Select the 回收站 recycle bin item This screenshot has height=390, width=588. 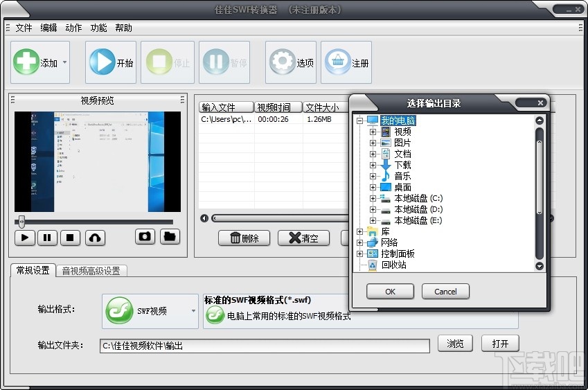click(x=394, y=265)
